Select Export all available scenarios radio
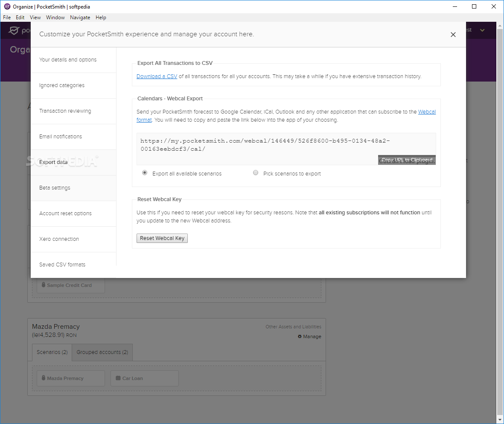This screenshot has width=504, height=424. (x=145, y=173)
